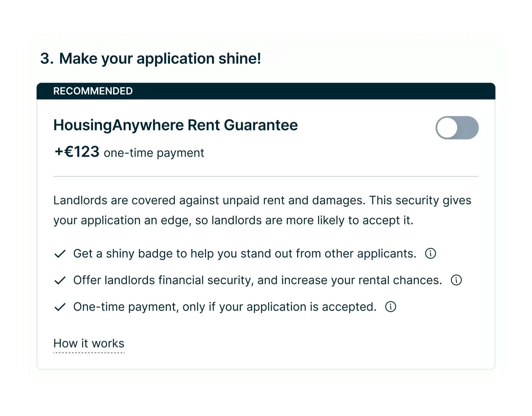This screenshot has height=416, width=532.
Task: Click the info icon next to financial security benefit
Action: coord(456,280)
